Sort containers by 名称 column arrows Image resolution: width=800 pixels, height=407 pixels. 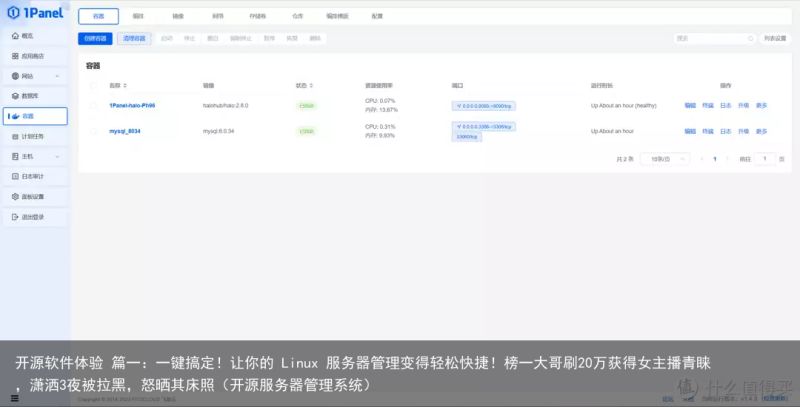tap(125, 86)
